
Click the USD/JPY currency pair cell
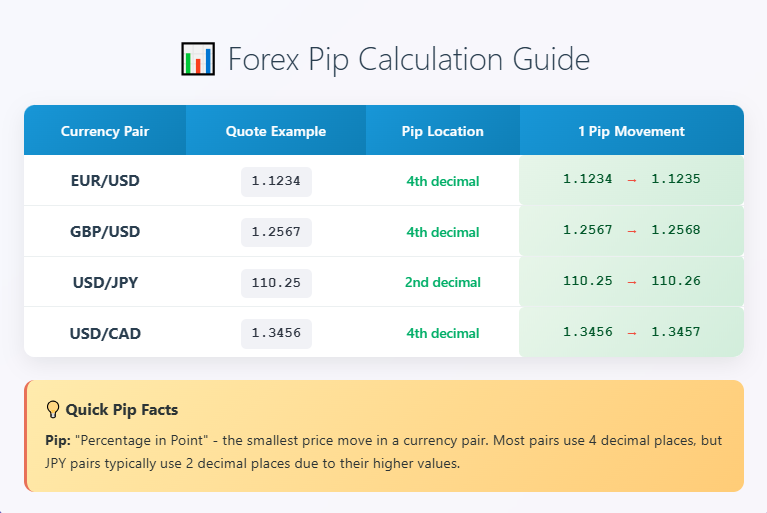105,283
